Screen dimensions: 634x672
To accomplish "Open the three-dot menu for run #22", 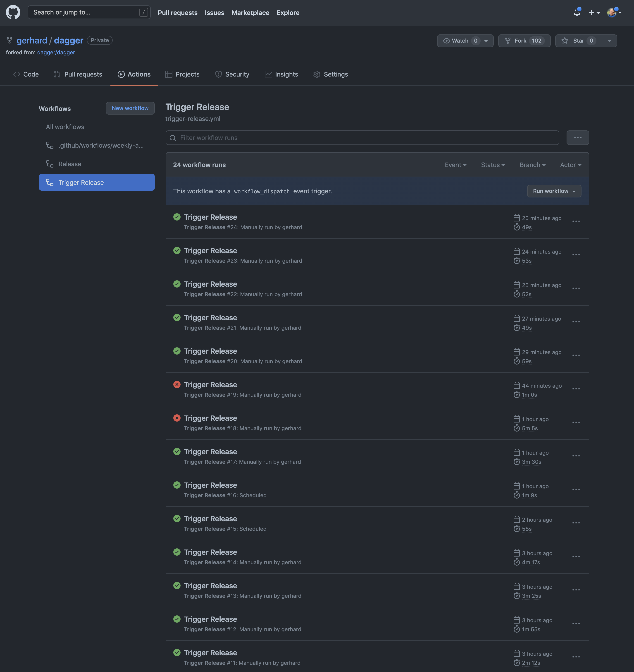I will tap(576, 288).
